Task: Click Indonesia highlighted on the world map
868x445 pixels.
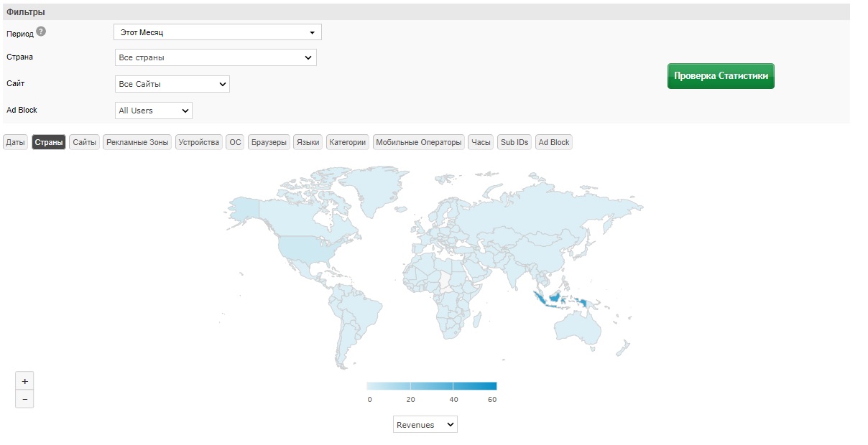Action: click(554, 296)
